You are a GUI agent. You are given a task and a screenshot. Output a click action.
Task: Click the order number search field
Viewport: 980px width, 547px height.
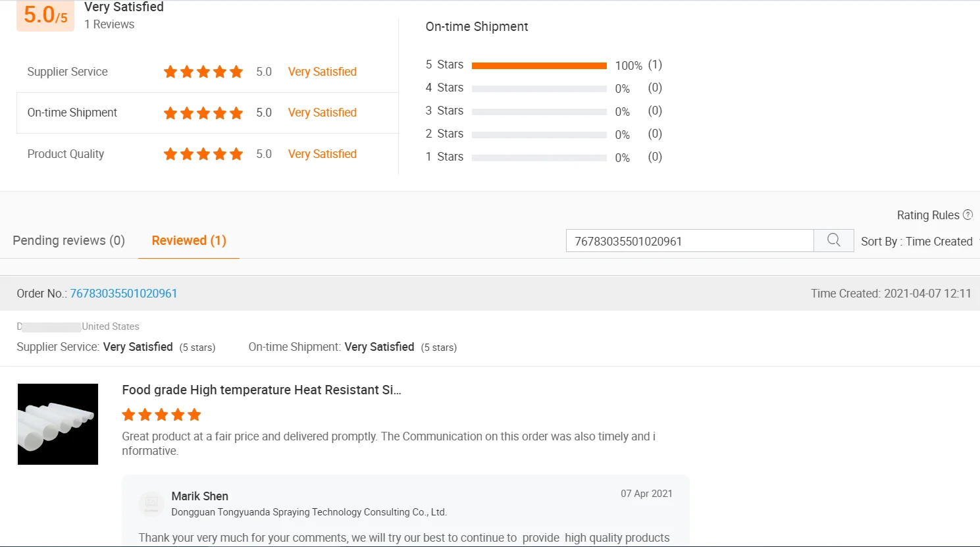point(690,241)
